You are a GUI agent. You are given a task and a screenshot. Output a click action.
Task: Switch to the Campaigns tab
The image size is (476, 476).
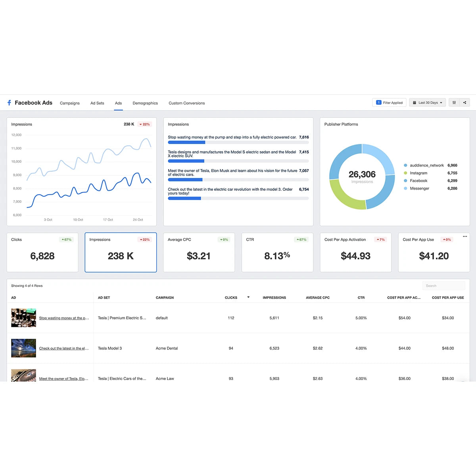pyautogui.click(x=70, y=103)
